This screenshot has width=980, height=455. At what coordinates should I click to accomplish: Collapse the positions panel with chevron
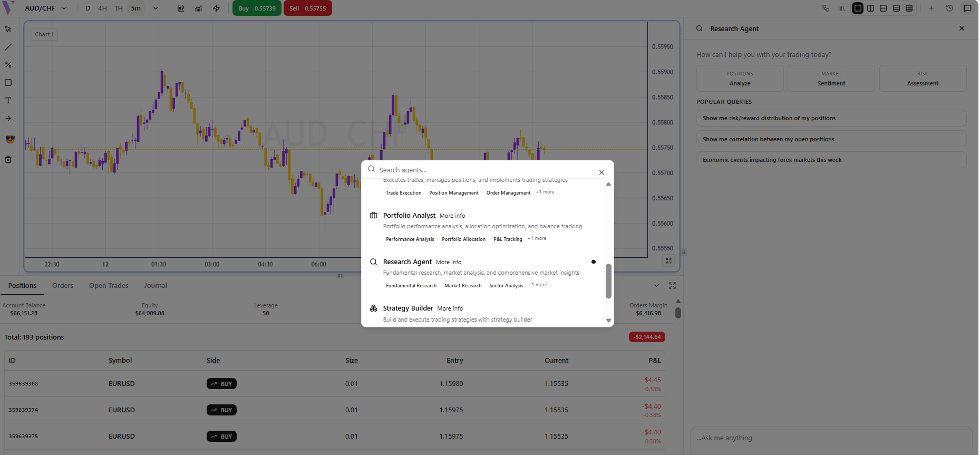coord(656,286)
